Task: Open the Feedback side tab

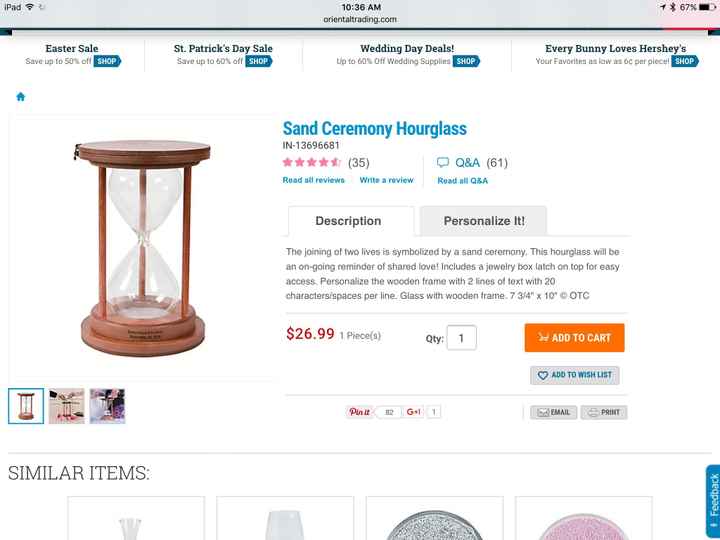Action: pyautogui.click(x=713, y=502)
